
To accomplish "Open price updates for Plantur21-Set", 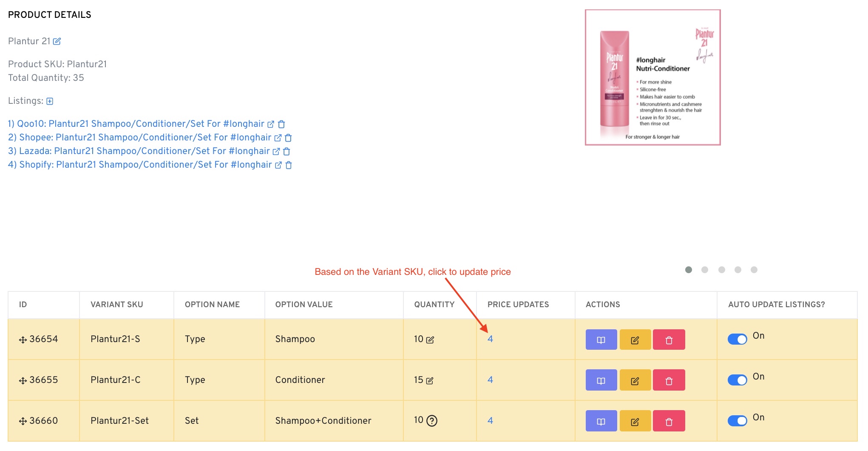I will click(x=490, y=421).
